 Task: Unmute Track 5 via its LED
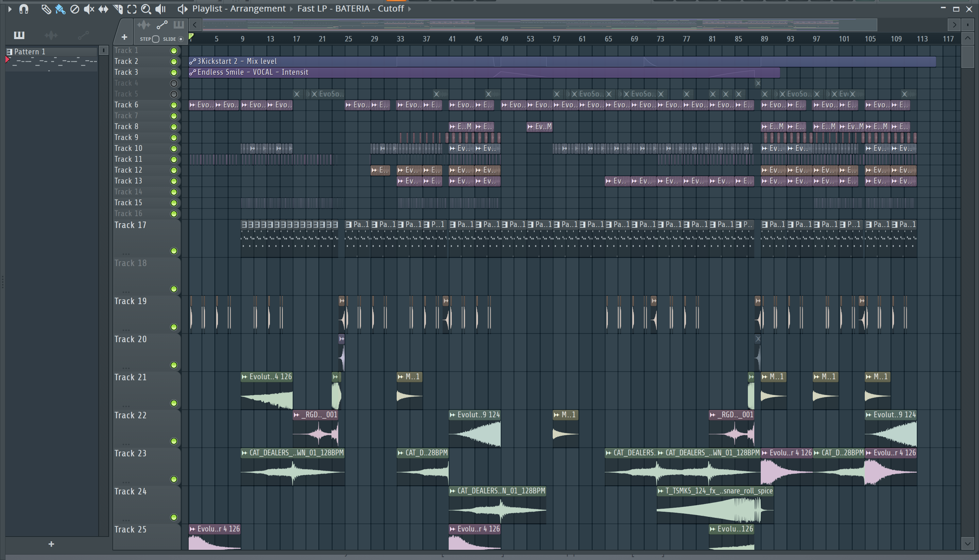(x=174, y=94)
